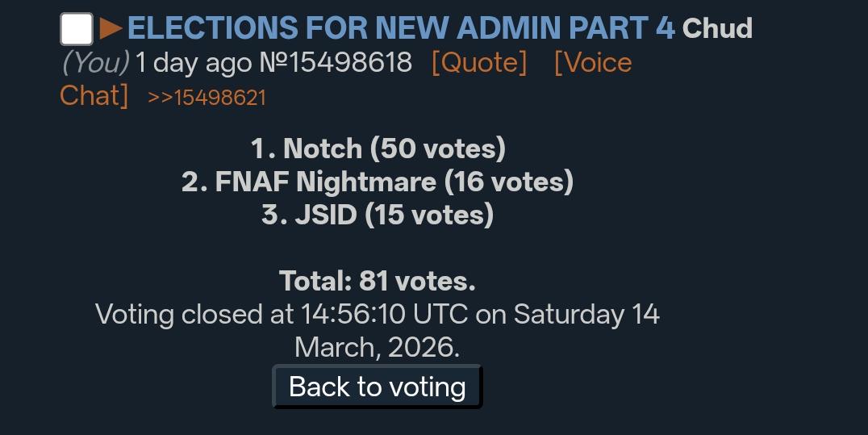Follow the >>15498621 reply backlink
Viewport: 868px width, 435px height.
tap(207, 98)
